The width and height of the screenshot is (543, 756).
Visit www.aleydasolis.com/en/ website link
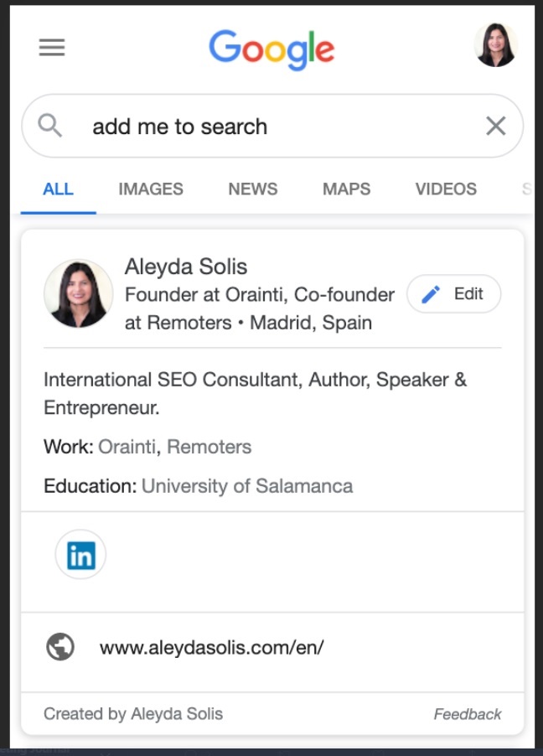pos(212,647)
